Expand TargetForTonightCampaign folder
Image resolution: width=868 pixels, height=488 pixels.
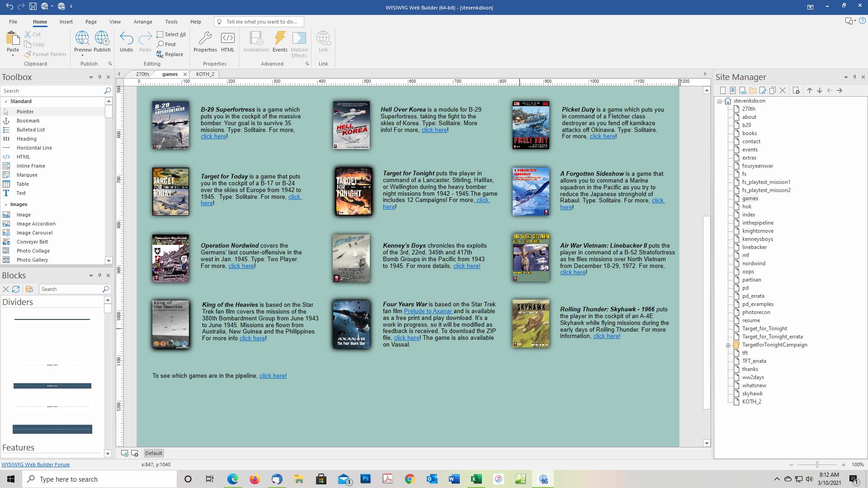(x=728, y=345)
